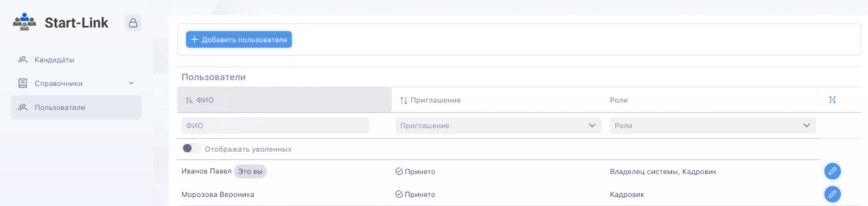Click the Роли column header
The height and width of the screenshot is (206, 868).
[x=618, y=100]
